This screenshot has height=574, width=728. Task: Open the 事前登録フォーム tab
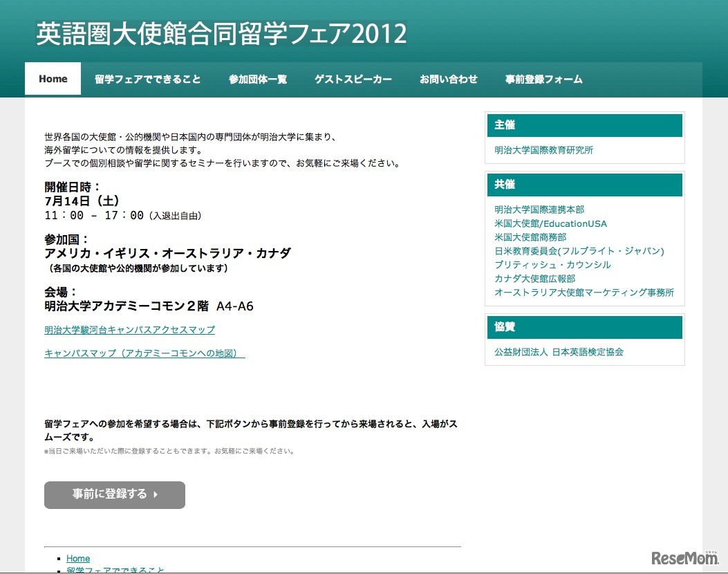click(544, 79)
